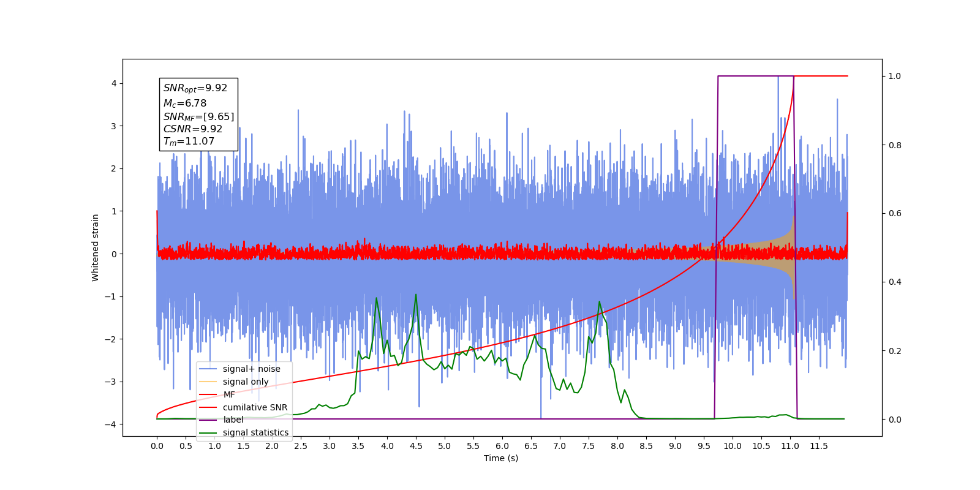Click the SNRopt=9.92 annotation text

(x=195, y=88)
